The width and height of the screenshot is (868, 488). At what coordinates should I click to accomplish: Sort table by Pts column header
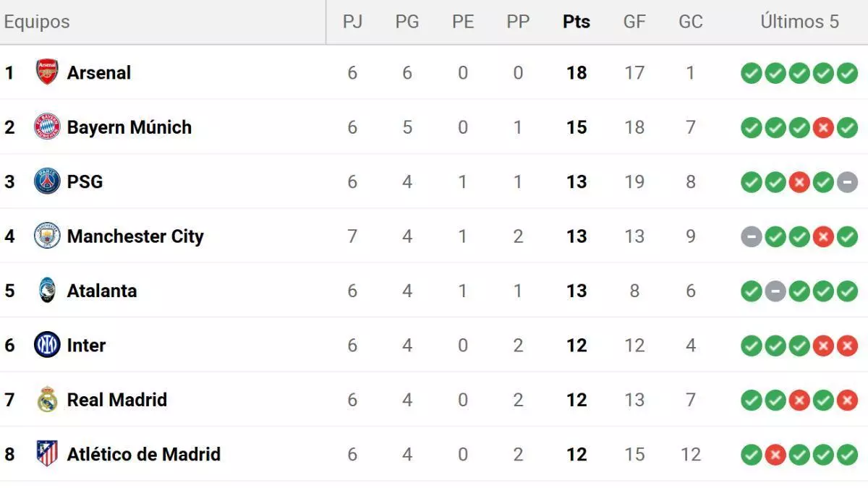[576, 22]
